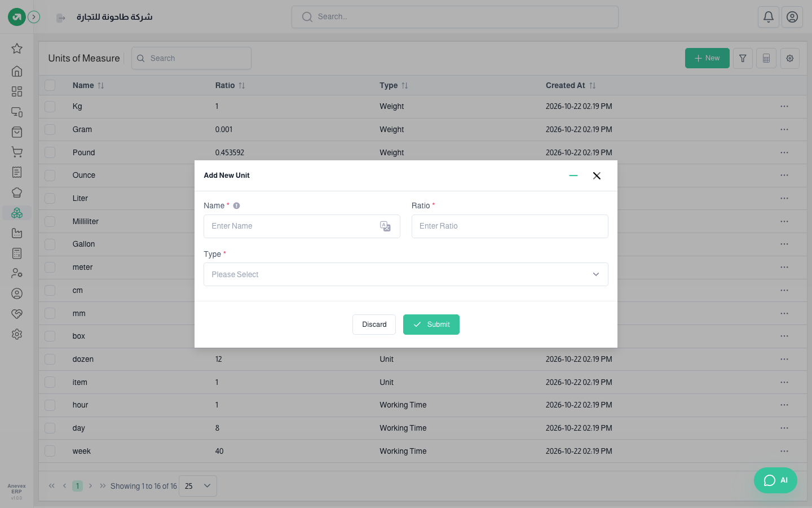812x508 pixels.
Task: Open the settings gear in sidebar
Action: coord(17,334)
